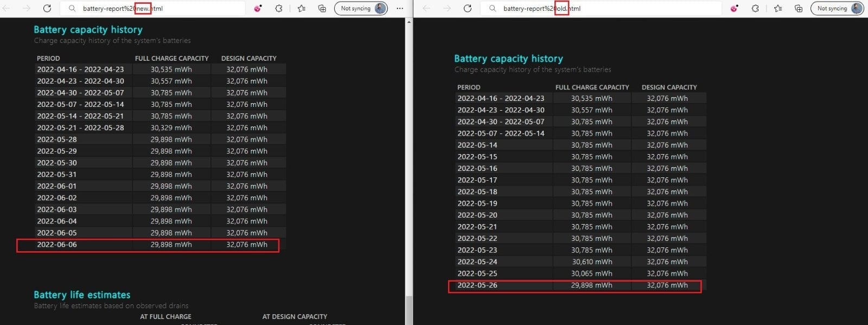Click design capacity 32,076 mWh for 2022-05-26
The height and width of the screenshot is (325, 868).
click(x=667, y=285)
